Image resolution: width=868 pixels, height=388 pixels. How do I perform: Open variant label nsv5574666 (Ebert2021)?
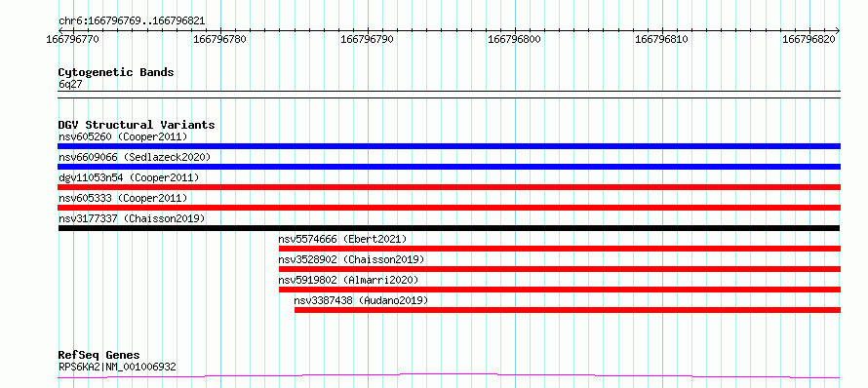pos(342,239)
